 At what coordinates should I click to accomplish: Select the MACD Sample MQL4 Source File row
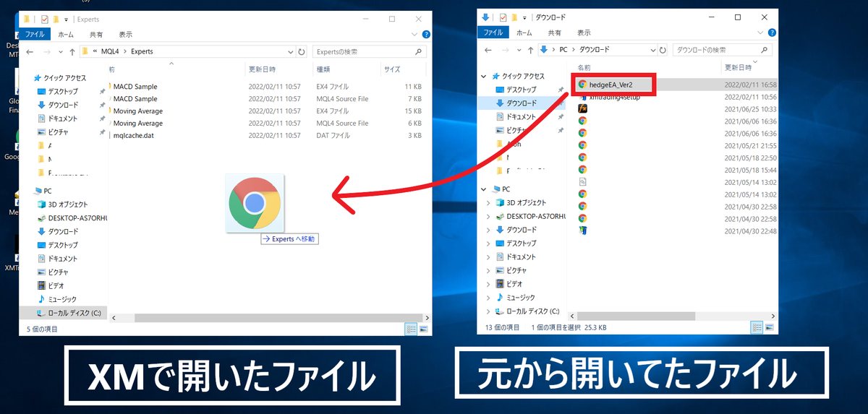(268, 98)
